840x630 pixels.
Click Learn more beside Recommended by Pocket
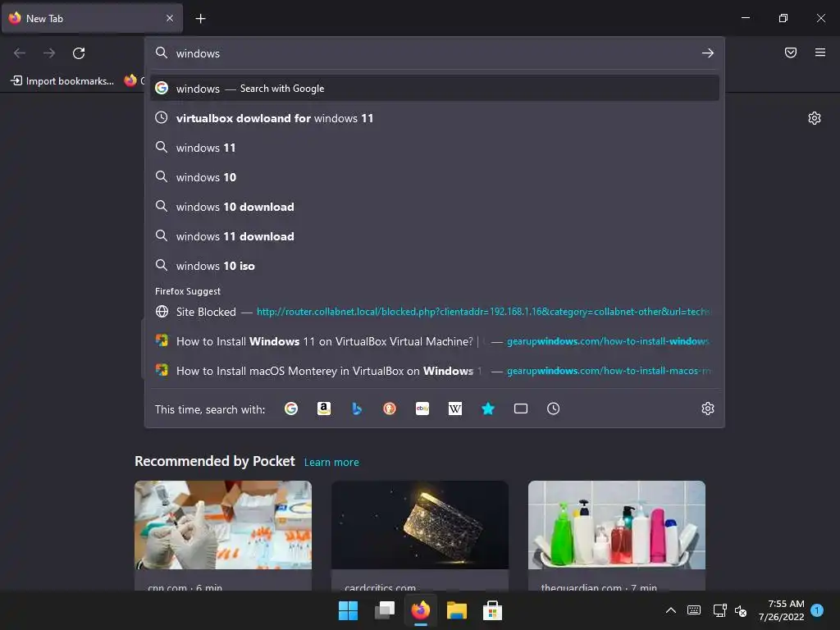point(331,463)
